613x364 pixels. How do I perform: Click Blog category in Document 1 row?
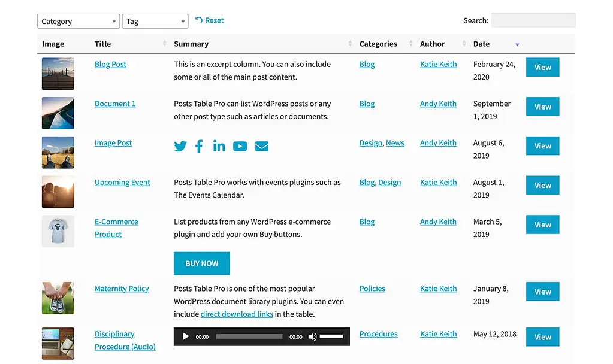367,104
